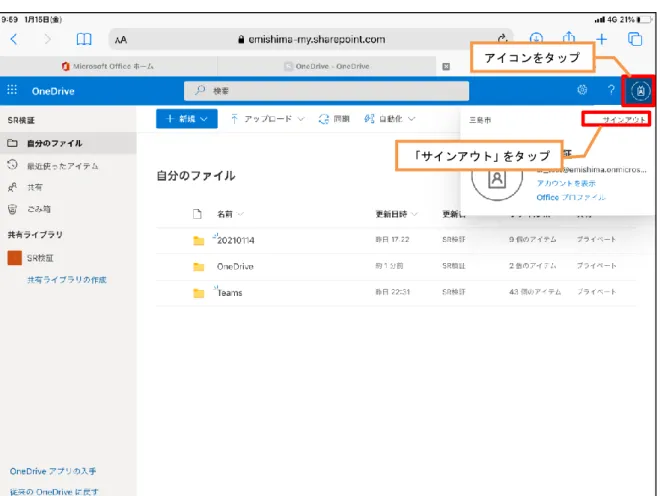Click the Teams folder icon
This screenshot has height=496, width=660.
tap(198, 293)
